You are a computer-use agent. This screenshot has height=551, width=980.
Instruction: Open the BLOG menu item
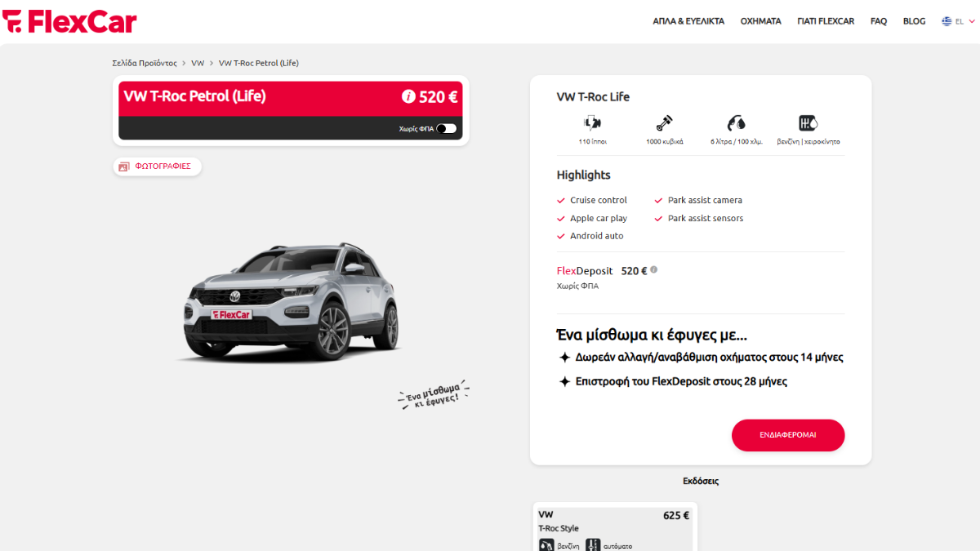coord(914,21)
